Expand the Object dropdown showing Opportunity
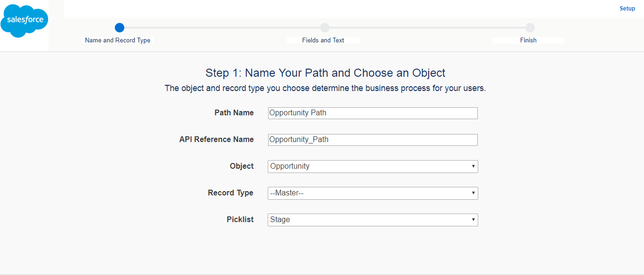Screen dimensions: 644x275 (x=372, y=166)
